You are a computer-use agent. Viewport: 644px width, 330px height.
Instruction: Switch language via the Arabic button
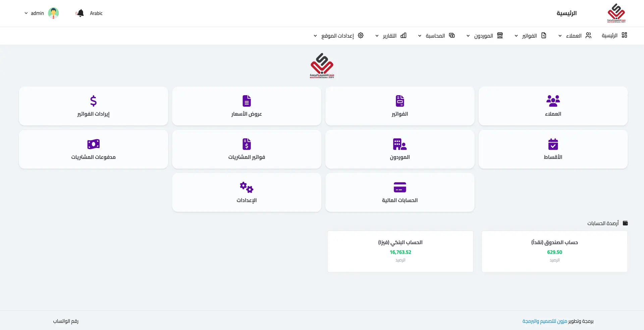click(96, 13)
